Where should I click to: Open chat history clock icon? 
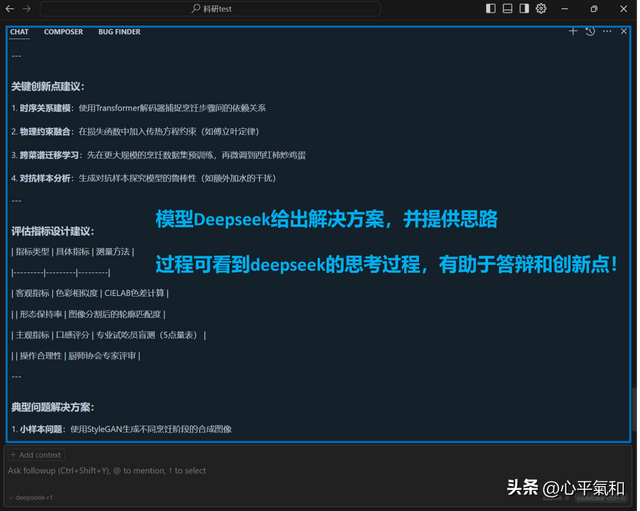tap(590, 32)
